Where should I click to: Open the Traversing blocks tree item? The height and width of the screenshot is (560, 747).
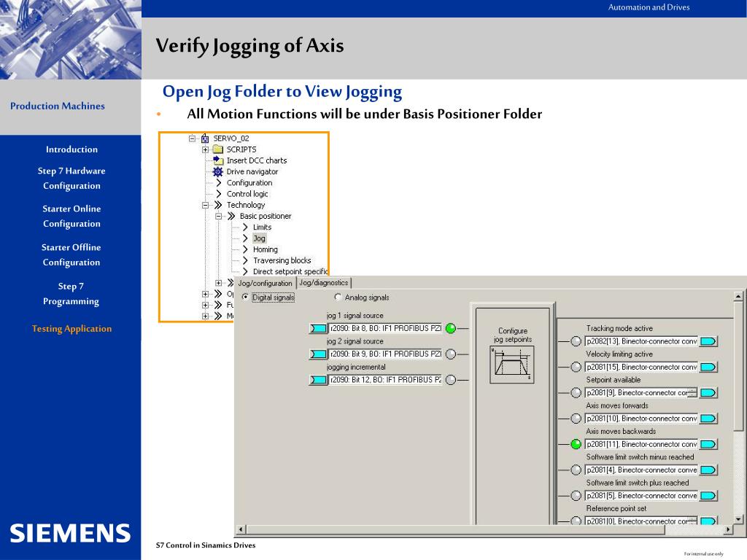282,260
